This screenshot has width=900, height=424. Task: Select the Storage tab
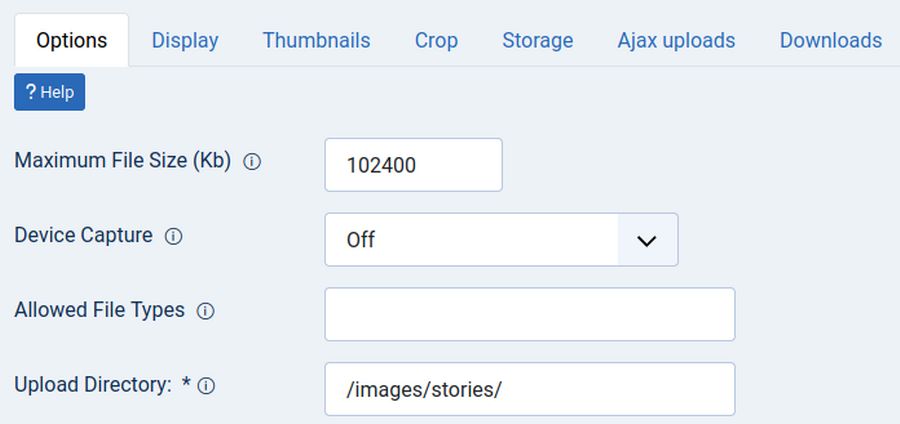tap(537, 41)
